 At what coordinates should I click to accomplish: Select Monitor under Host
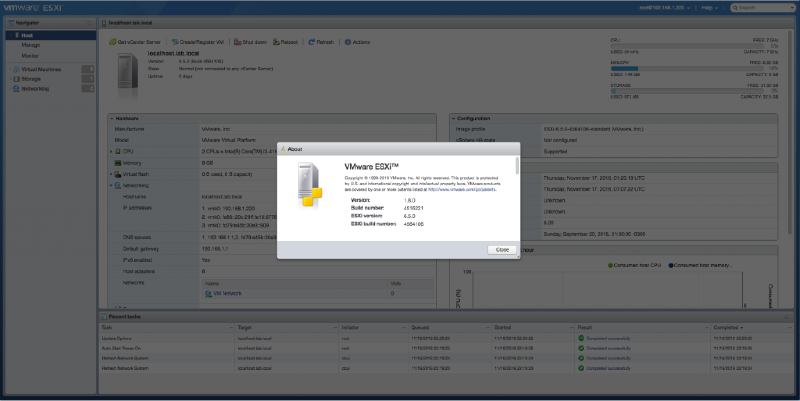coord(31,54)
